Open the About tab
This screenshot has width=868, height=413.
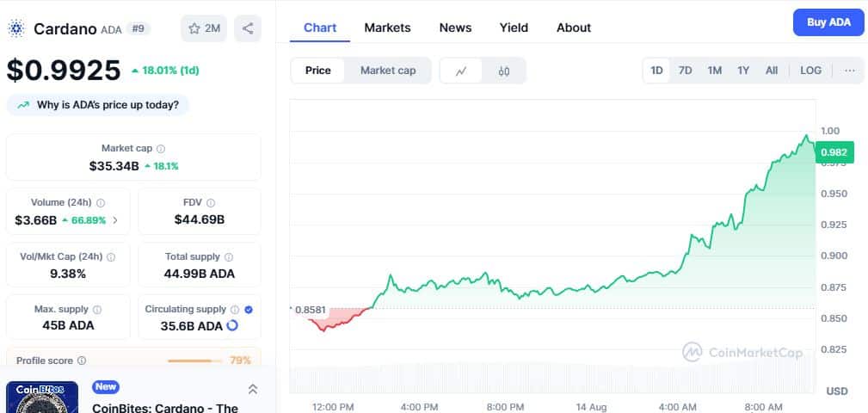tap(574, 28)
